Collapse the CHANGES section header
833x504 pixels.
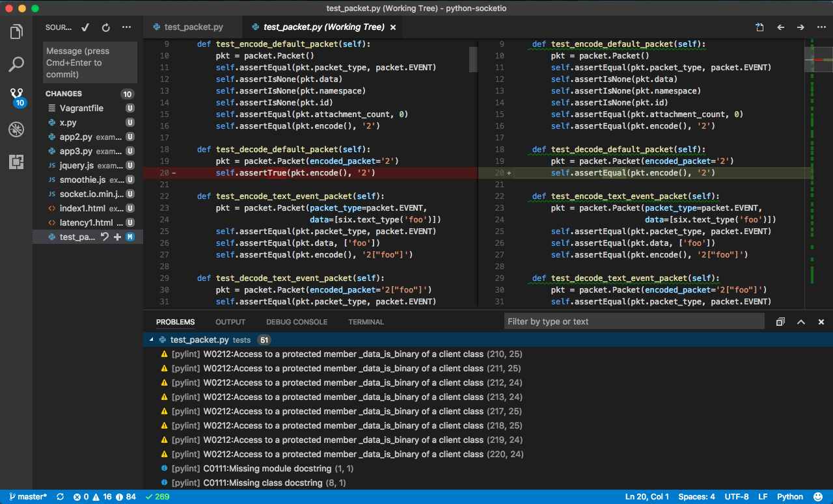tap(63, 94)
